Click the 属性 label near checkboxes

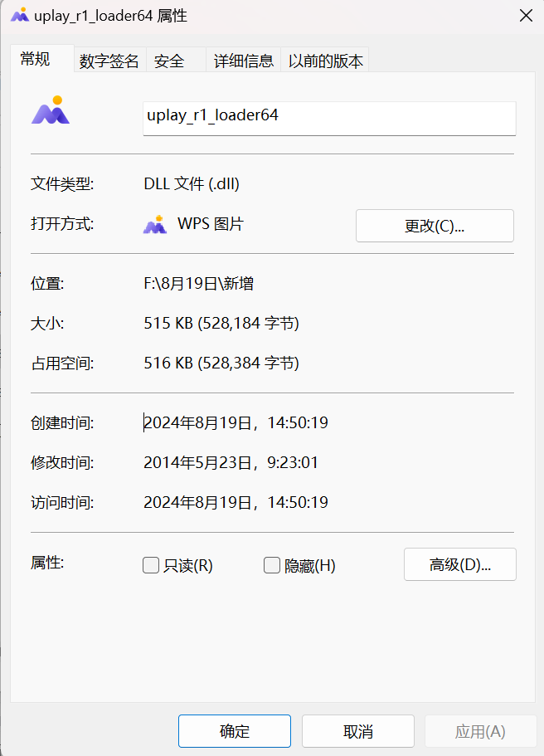click(47, 562)
